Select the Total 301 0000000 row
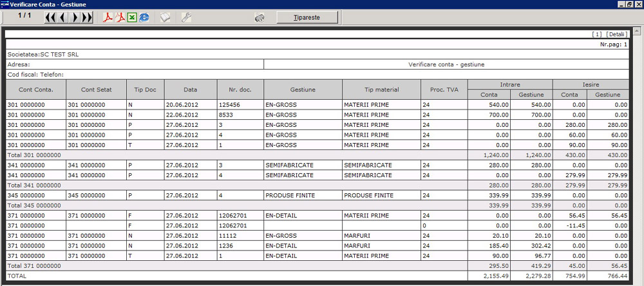Viewport: 644px width, 286px height. coord(317,155)
